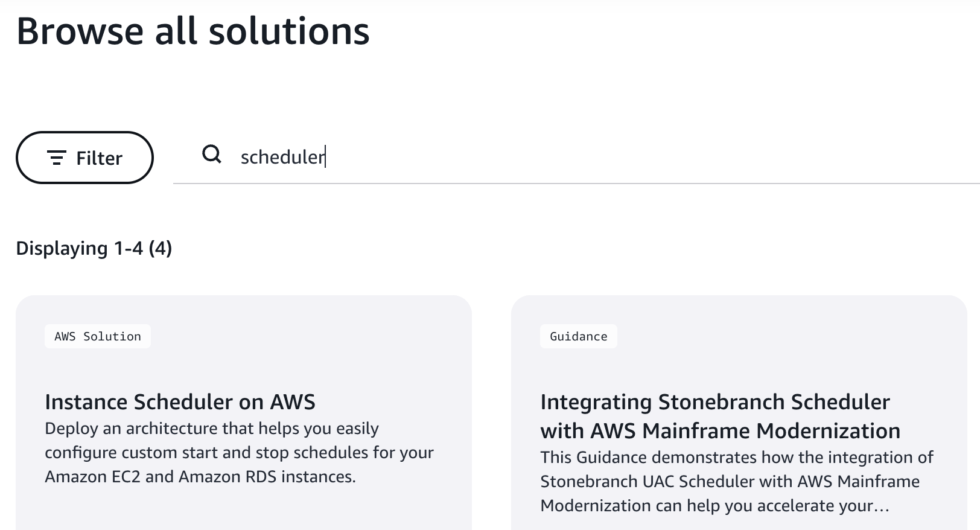Open Integrating Stonebranch Scheduler title link
The height and width of the screenshot is (530, 980).
(714, 402)
